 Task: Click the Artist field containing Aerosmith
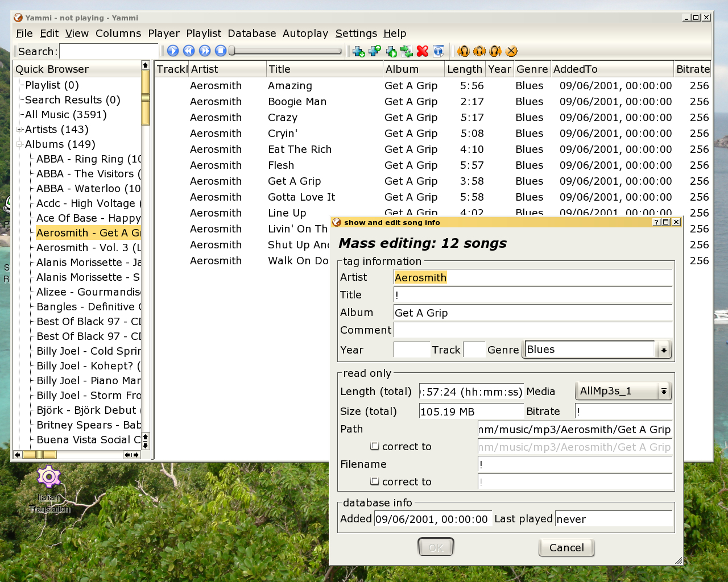pyautogui.click(x=533, y=277)
